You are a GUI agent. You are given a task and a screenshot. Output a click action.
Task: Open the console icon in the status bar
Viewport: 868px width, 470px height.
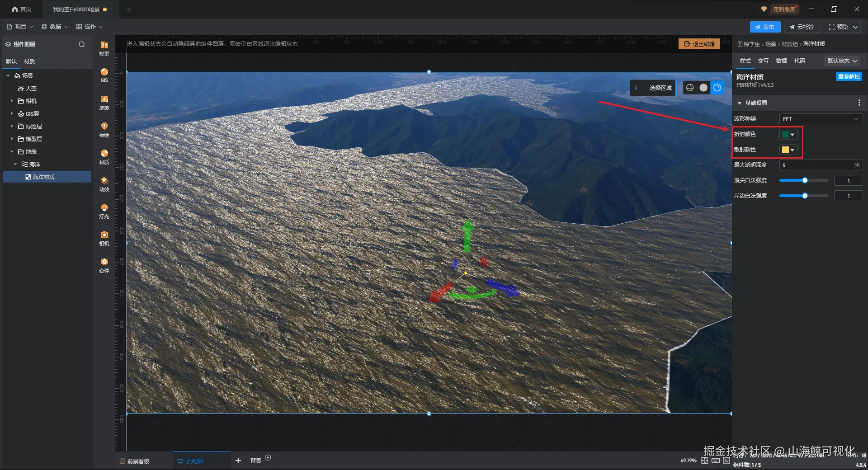[726, 461]
